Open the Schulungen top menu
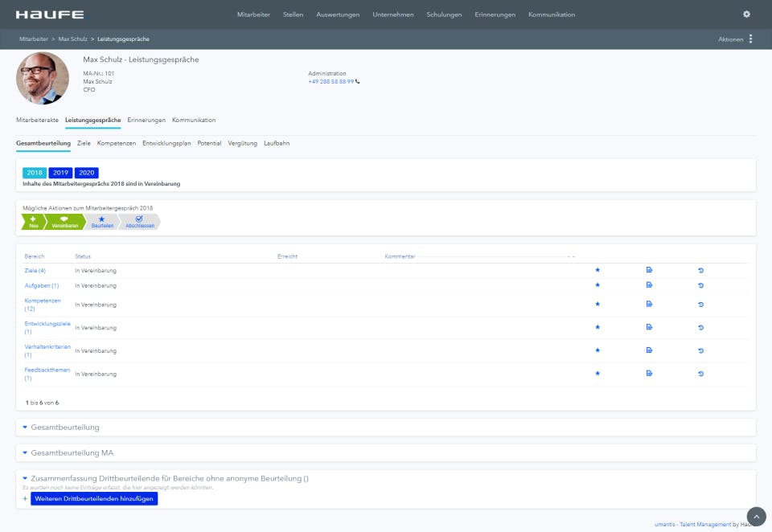 [x=444, y=14]
